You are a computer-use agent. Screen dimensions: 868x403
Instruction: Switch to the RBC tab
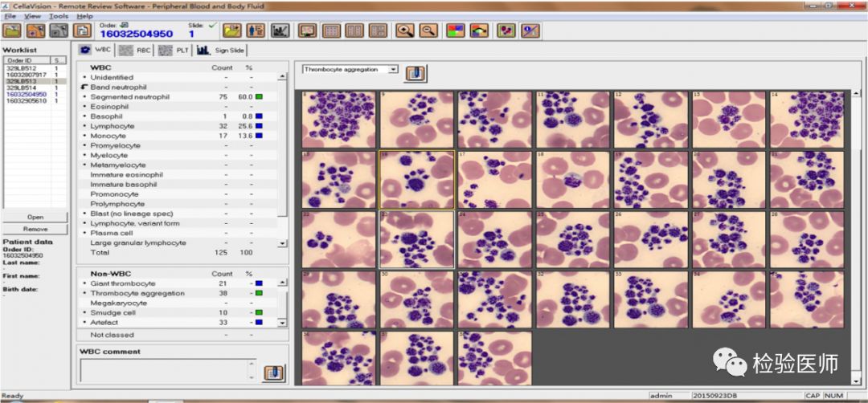(x=135, y=50)
